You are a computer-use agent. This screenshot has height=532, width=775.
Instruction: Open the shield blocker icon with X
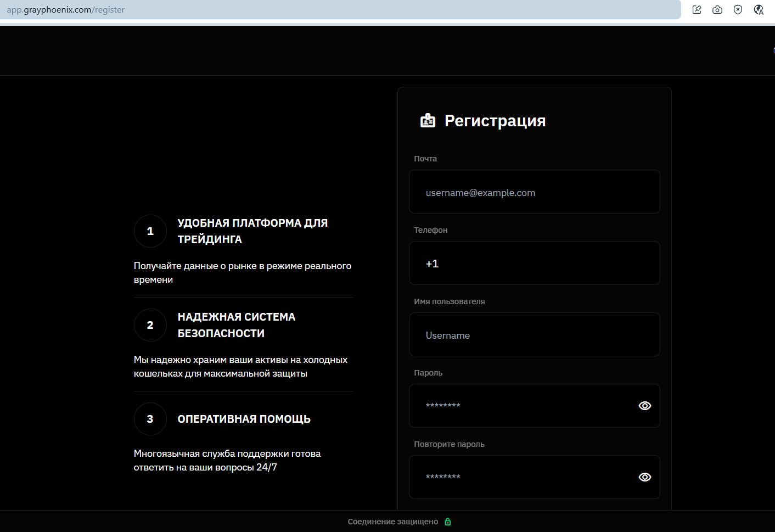(738, 10)
